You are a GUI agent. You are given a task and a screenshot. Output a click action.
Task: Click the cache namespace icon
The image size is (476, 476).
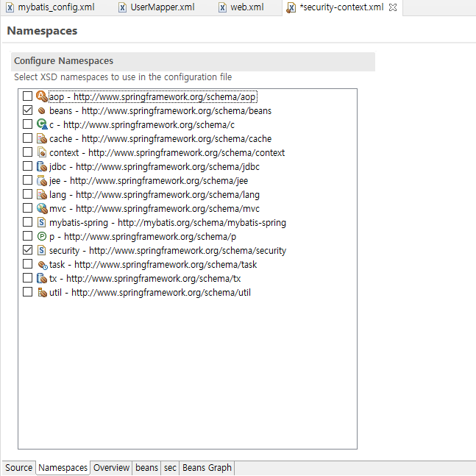click(x=42, y=138)
